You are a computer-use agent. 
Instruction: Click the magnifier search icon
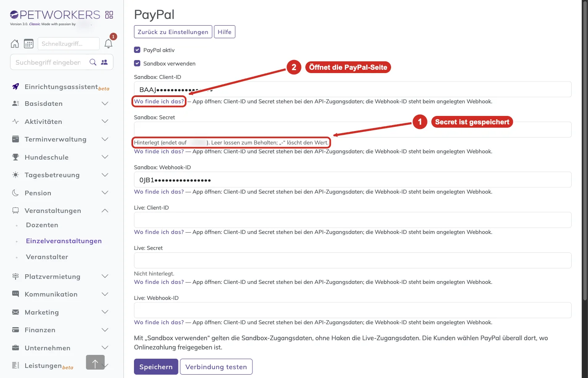point(93,62)
